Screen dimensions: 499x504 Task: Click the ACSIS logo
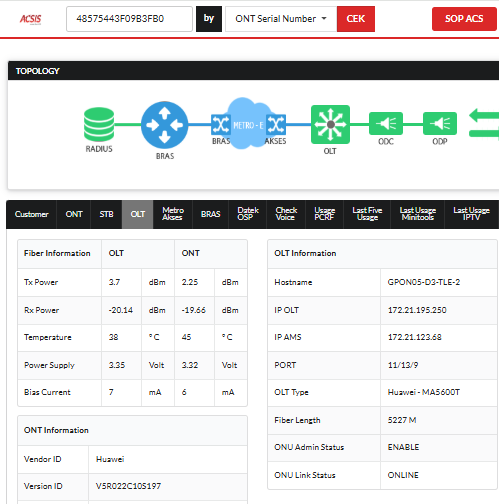(31, 19)
